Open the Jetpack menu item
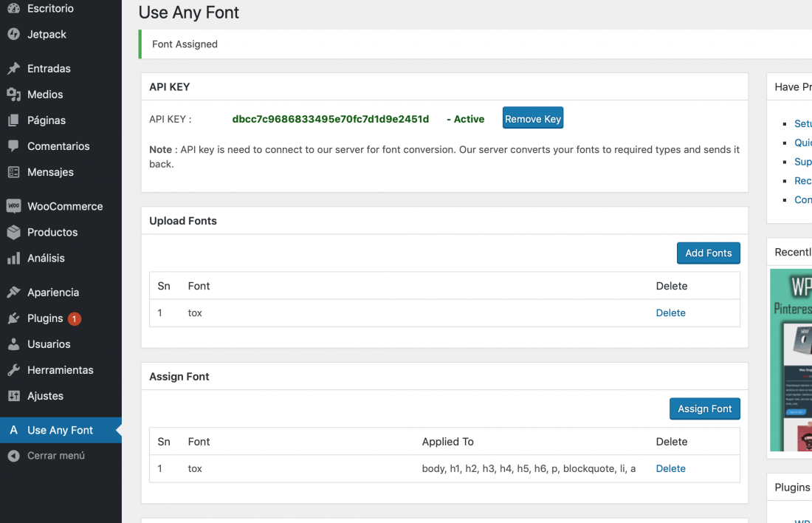812x523 pixels. pos(47,34)
